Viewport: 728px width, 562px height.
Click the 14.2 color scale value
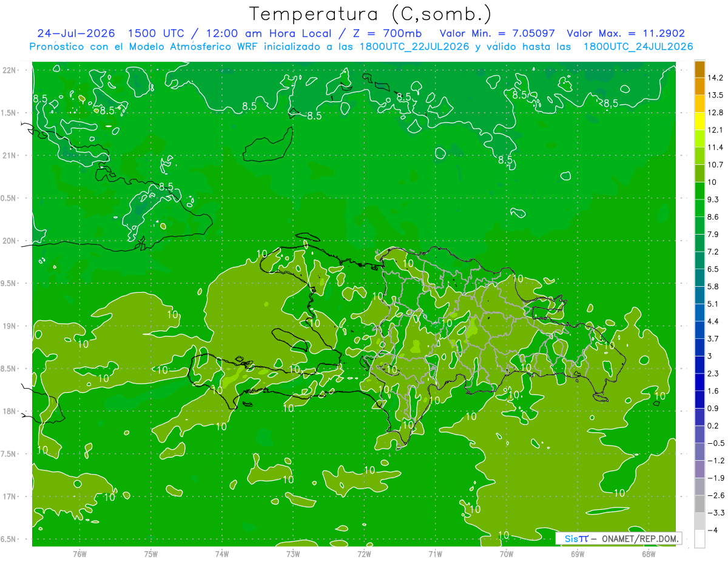tap(715, 78)
